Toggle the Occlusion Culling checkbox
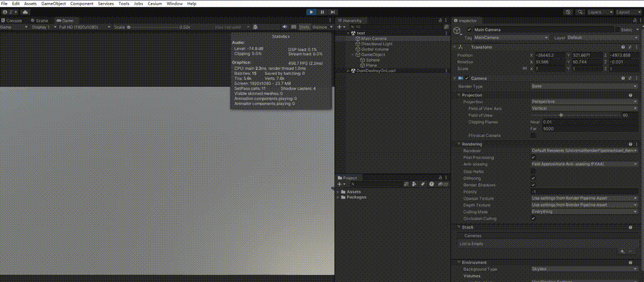644x282 pixels. 533,219
